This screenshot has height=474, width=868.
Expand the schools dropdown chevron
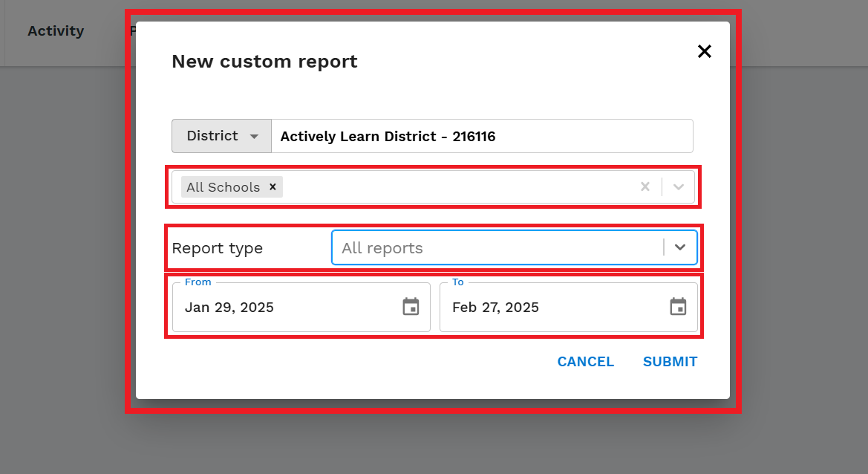(678, 187)
